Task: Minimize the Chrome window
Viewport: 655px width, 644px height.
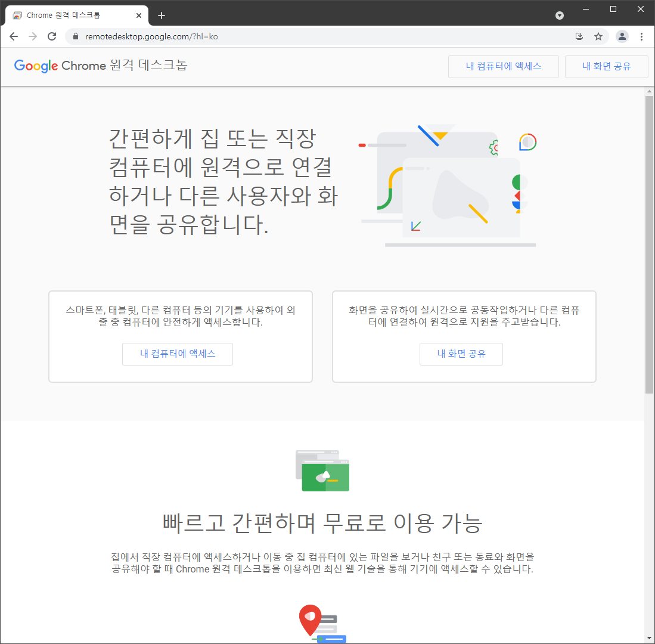Action: [586, 9]
